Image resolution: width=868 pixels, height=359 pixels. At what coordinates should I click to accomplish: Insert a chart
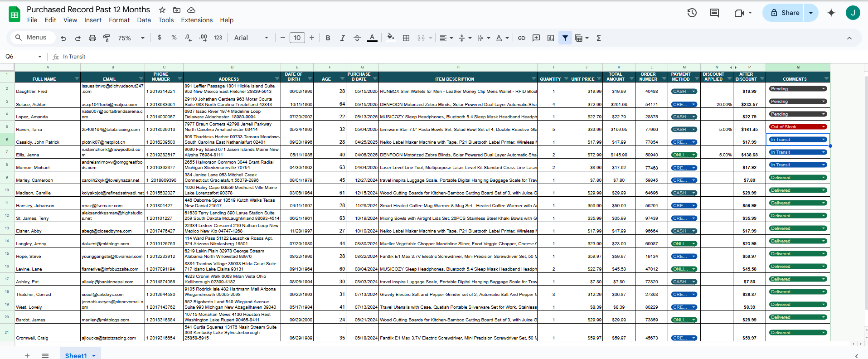click(551, 38)
